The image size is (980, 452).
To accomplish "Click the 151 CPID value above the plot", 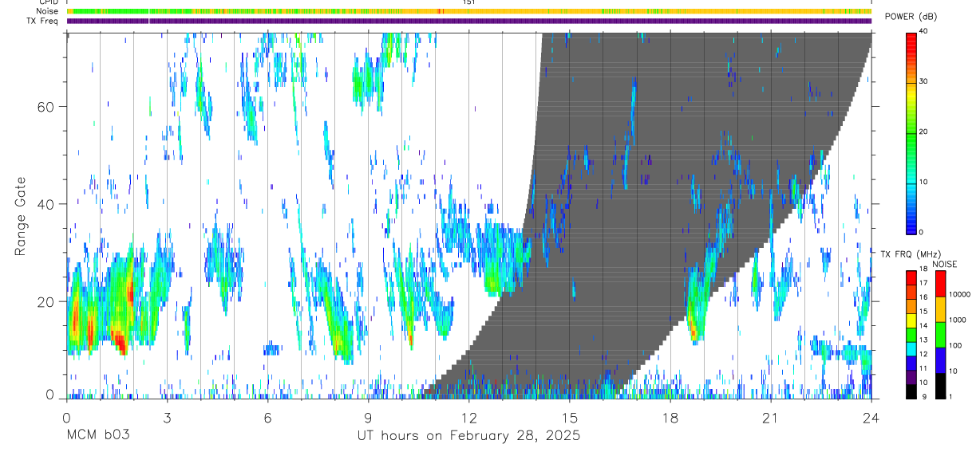I will coord(469,2).
